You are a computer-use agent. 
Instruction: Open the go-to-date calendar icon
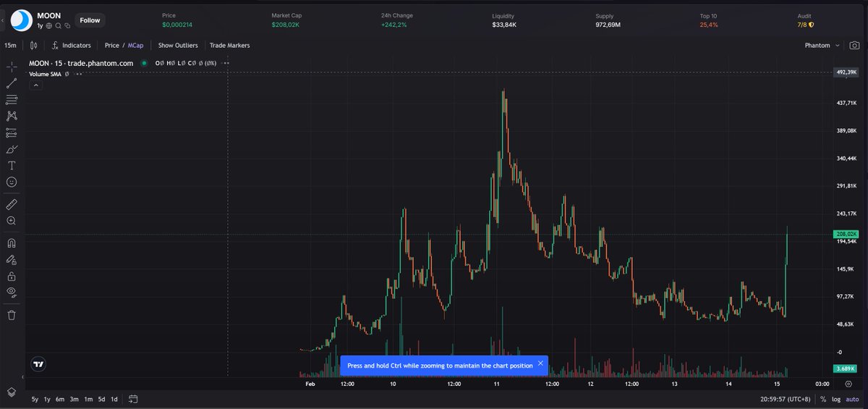134,399
